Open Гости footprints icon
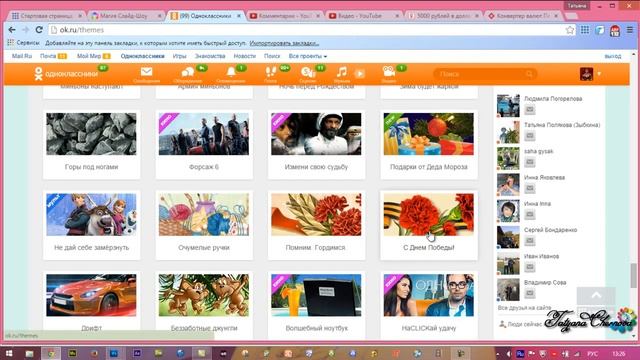Viewport: 640px width, 360px height. pyautogui.click(x=270, y=72)
